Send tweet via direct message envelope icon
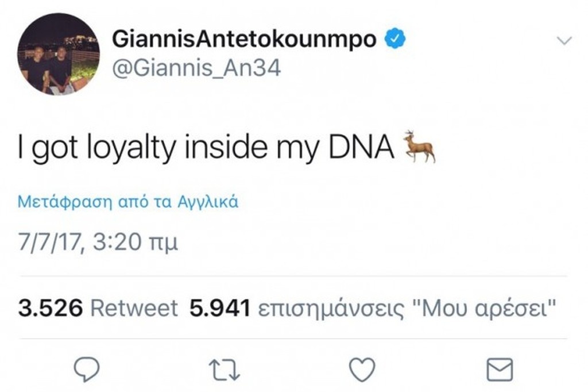 point(499,368)
